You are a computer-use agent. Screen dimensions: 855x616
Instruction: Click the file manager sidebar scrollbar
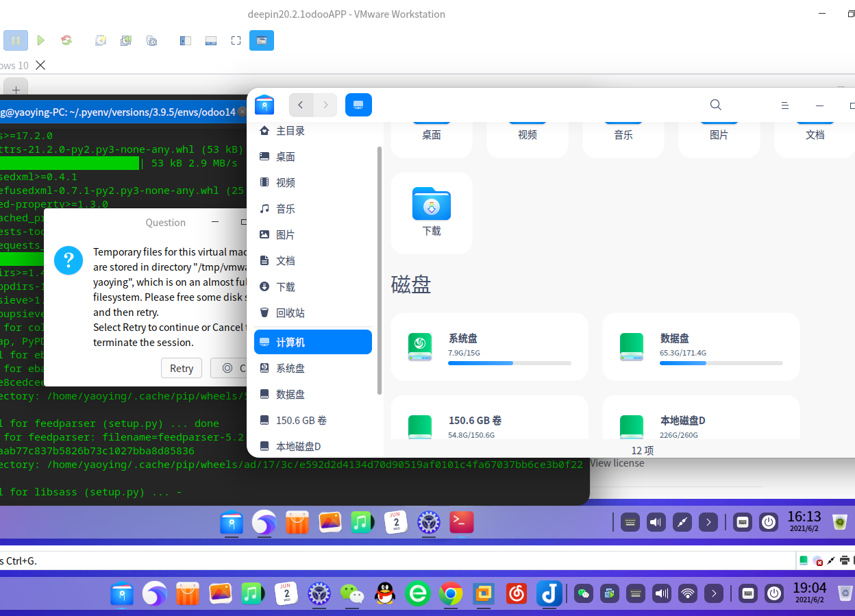tap(380, 271)
